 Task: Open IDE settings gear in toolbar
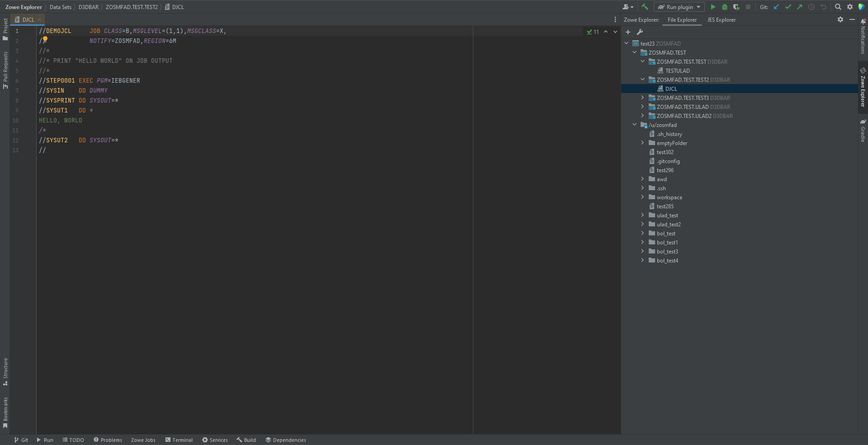point(850,7)
